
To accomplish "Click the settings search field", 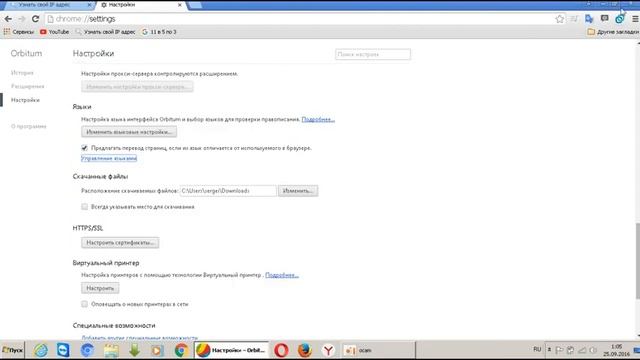I will coord(373,54).
